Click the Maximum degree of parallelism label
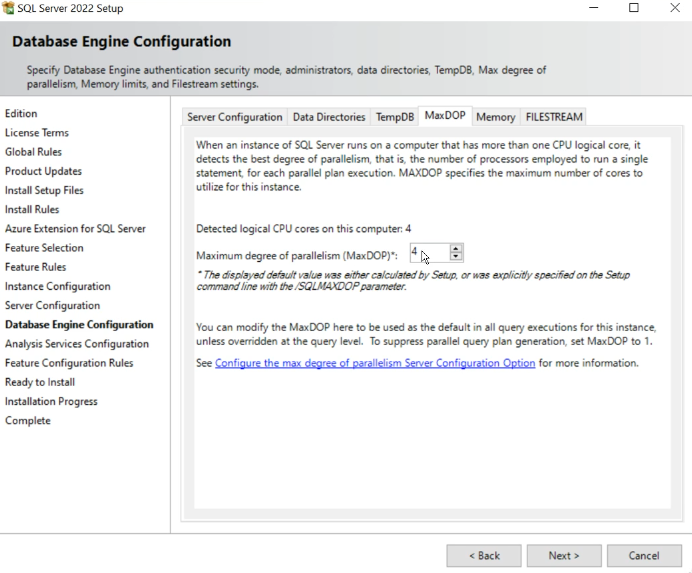Viewport: 692px width, 573px height. coord(297,256)
